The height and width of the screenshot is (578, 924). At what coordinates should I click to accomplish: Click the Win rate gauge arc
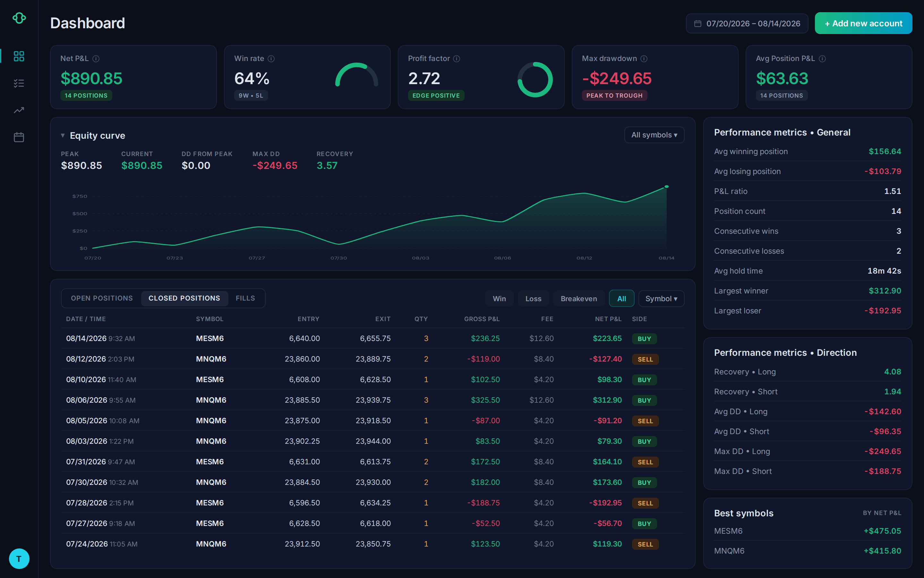(357, 74)
